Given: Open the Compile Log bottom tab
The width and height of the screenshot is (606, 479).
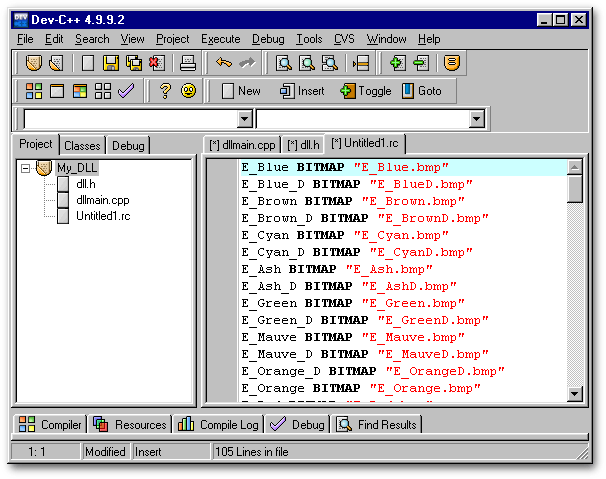Looking at the screenshot, I should (219, 425).
